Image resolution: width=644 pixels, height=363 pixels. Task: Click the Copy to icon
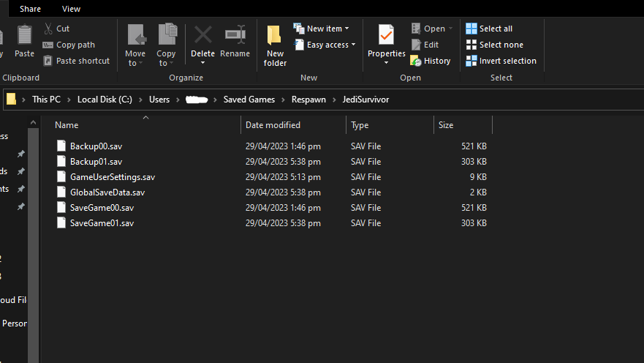167,34
